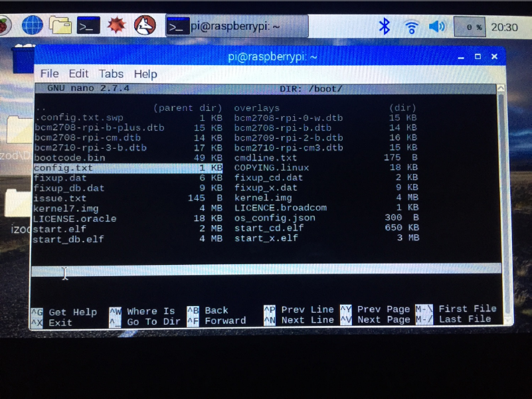Select start.elf entry
The image size is (532, 399).
(x=128, y=228)
